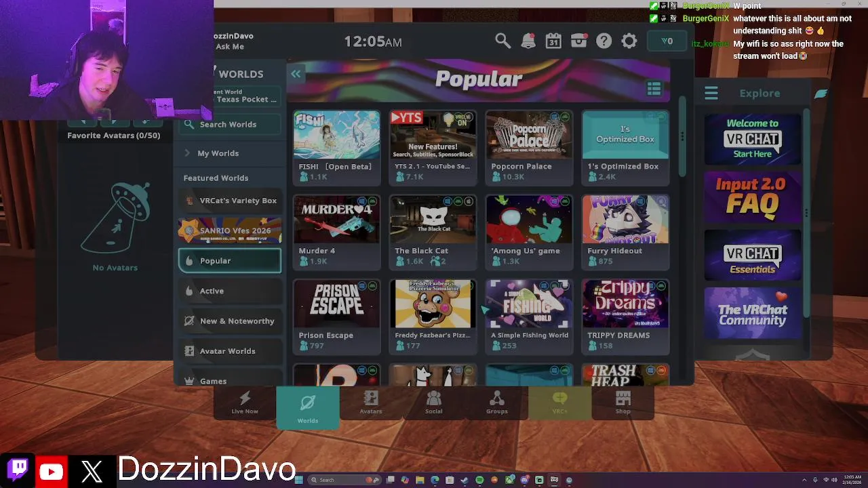Open the TRASH HEAP world thumbnail
Image resolution: width=868 pixels, height=488 pixels.
pos(625,375)
